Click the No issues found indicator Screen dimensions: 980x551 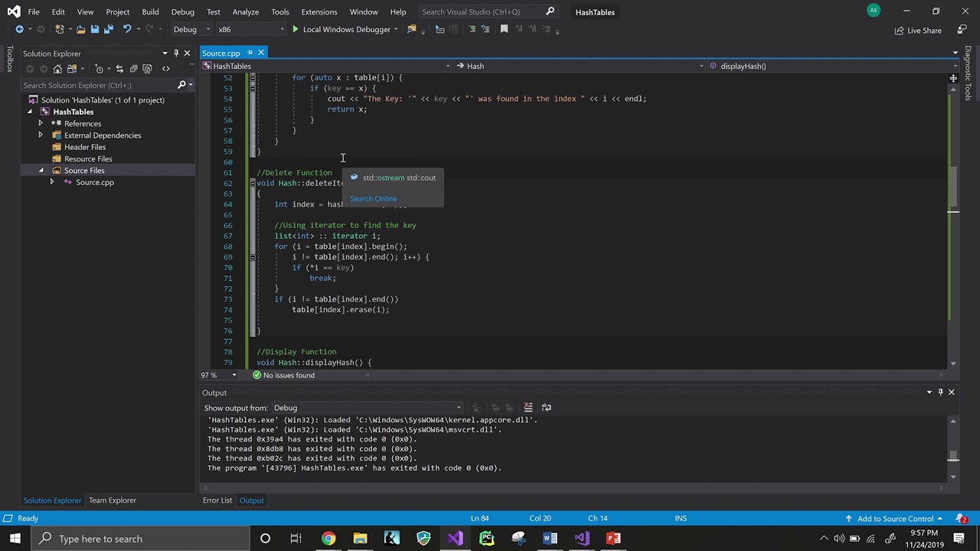pyautogui.click(x=283, y=375)
